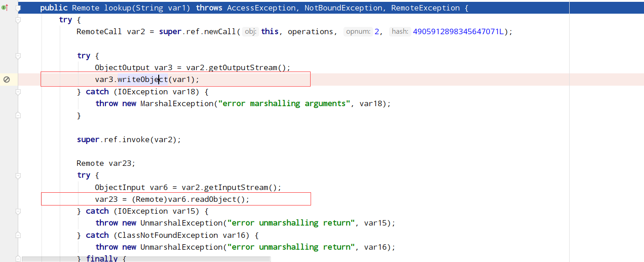Click the Remote var23 declaration
This screenshot has width=644, height=262.
pyautogui.click(x=106, y=163)
